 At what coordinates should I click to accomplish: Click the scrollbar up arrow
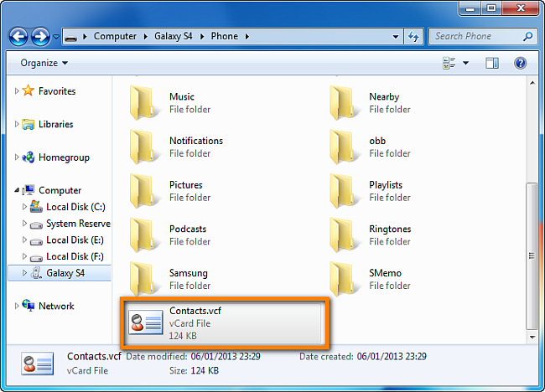click(532, 83)
